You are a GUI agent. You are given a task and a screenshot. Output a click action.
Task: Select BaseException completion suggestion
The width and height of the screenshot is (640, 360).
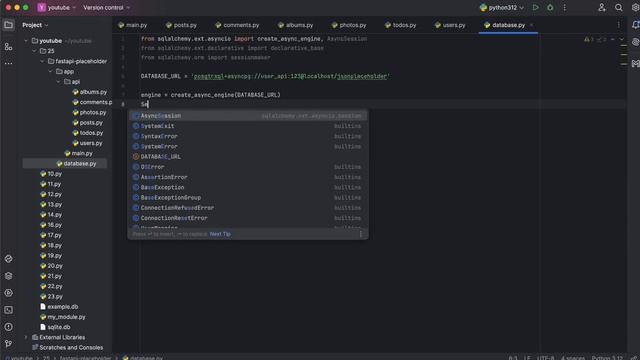click(x=248, y=187)
